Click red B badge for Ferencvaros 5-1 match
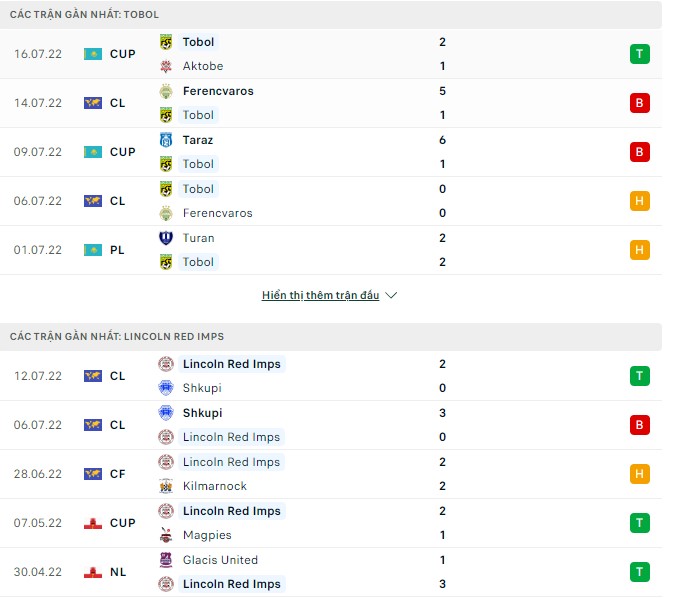673x598 pixels. (640, 103)
